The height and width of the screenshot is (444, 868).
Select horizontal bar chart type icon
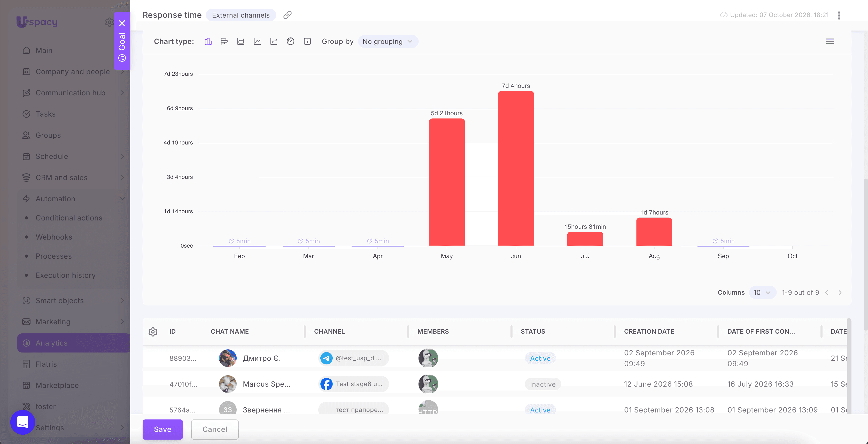click(x=224, y=41)
